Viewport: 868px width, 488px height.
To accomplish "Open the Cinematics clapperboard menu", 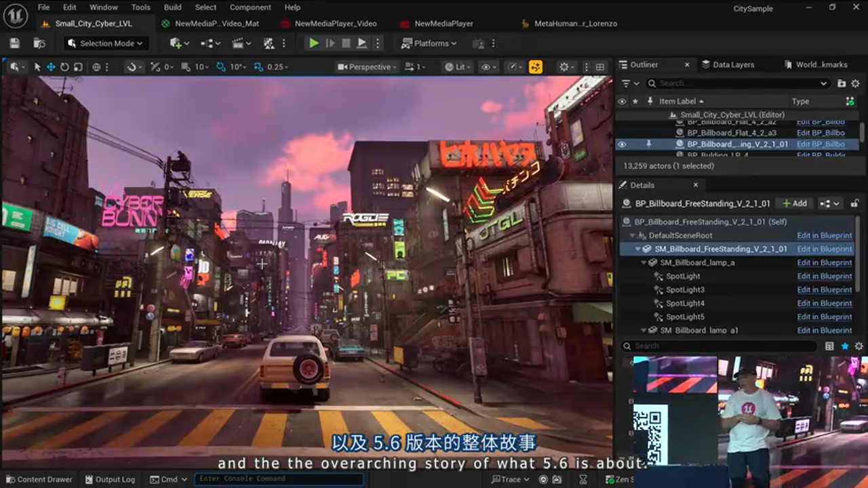I will coord(239,43).
